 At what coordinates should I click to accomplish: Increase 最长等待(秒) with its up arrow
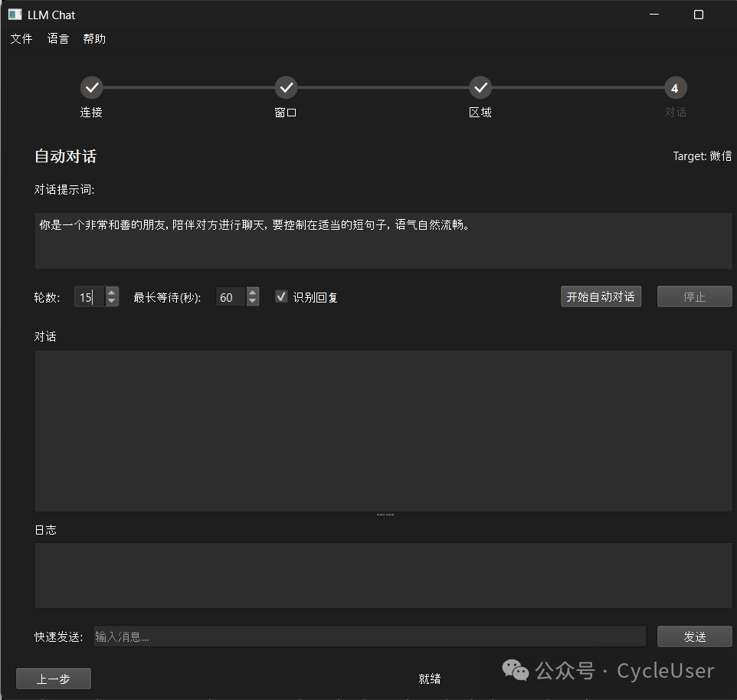pyautogui.click(x=253, y=293)
